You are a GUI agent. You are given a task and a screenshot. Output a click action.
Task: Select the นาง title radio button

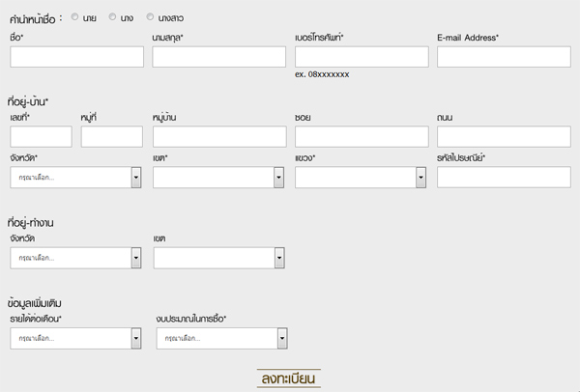pos(113,17)
